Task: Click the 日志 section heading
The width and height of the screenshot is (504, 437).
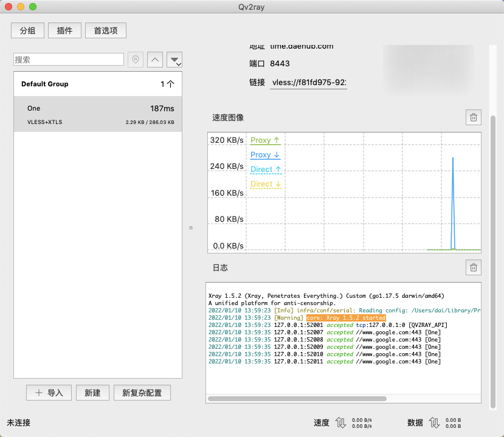Action: 220,267
